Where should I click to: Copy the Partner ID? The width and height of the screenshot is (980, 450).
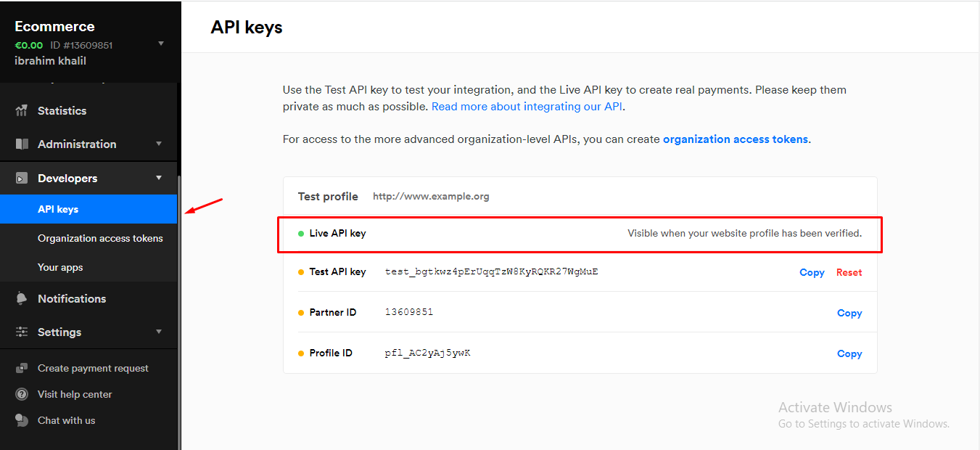pos(849,314)
